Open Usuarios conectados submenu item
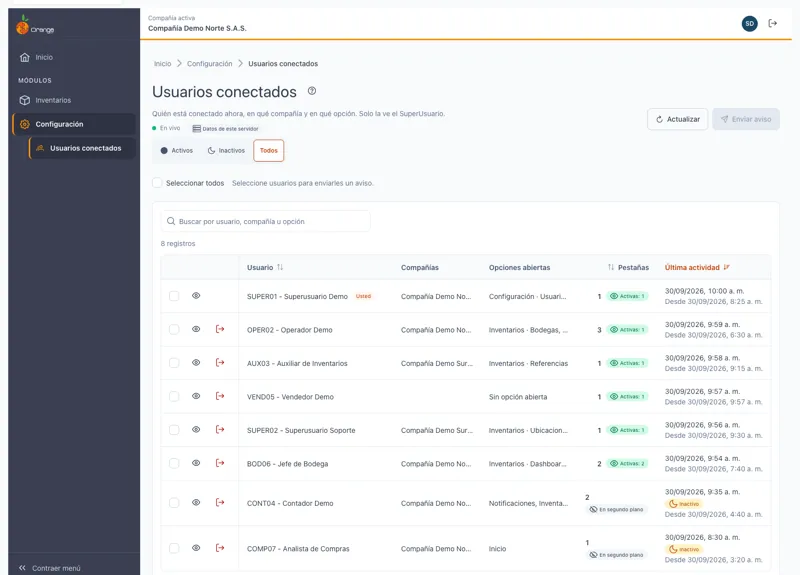The width and height of the screenshot is (800, 575). 82,148
